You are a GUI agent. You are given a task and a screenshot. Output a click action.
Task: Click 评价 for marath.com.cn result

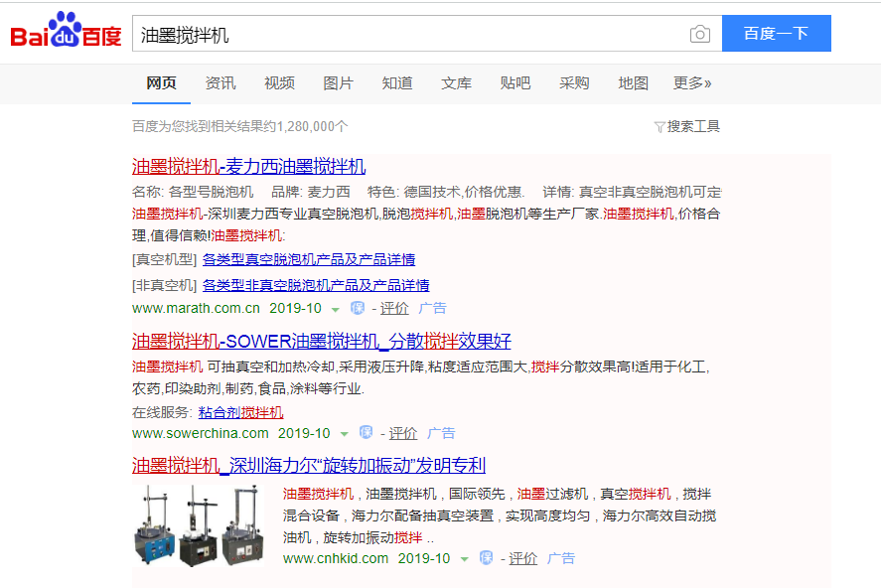tap(394, 308)
